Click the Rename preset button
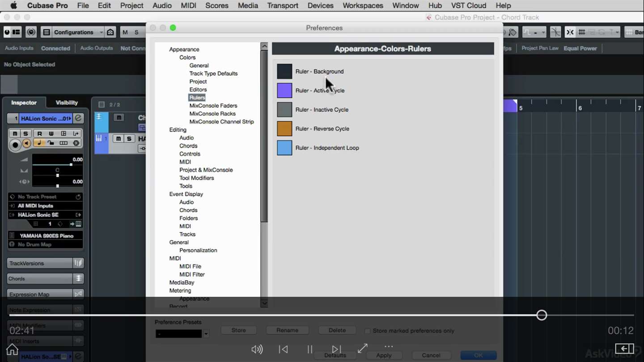Screen dimensions: 644x362 pyautogui.click(x=288, y=330)
